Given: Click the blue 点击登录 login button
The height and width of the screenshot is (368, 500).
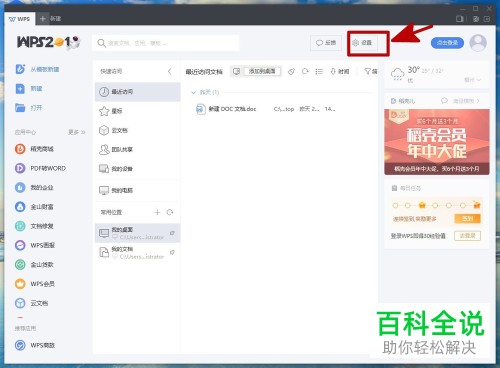Looking at the screenshot, I should (x=447, y=43).
